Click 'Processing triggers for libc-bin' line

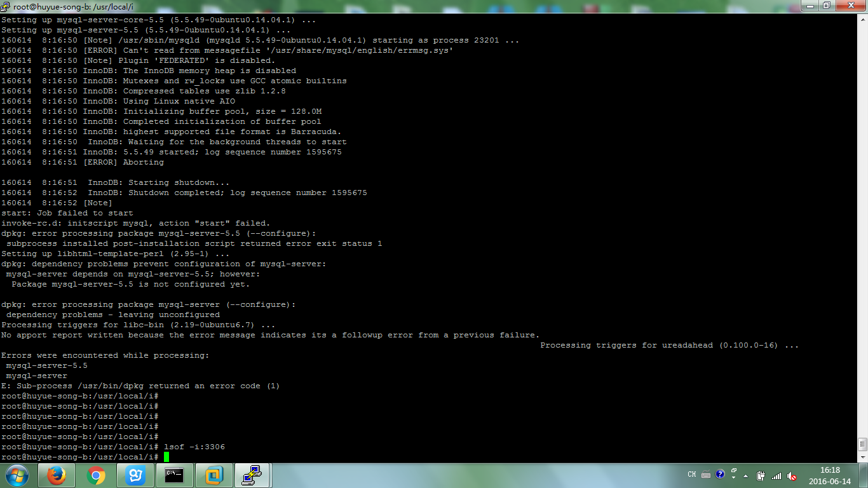[139, 325]
